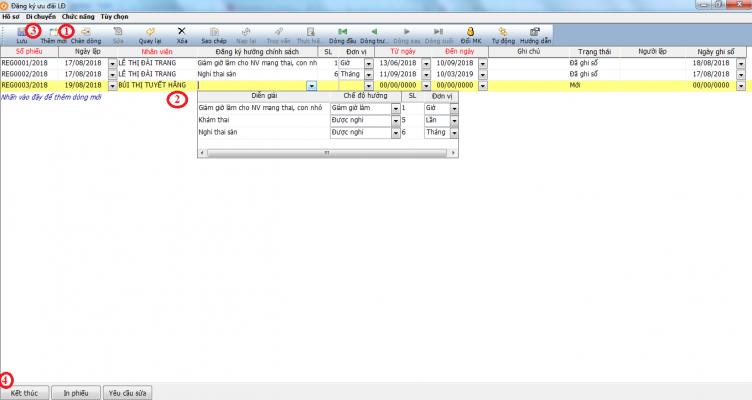Click the REG0003/2018 cell

point(29,85)
